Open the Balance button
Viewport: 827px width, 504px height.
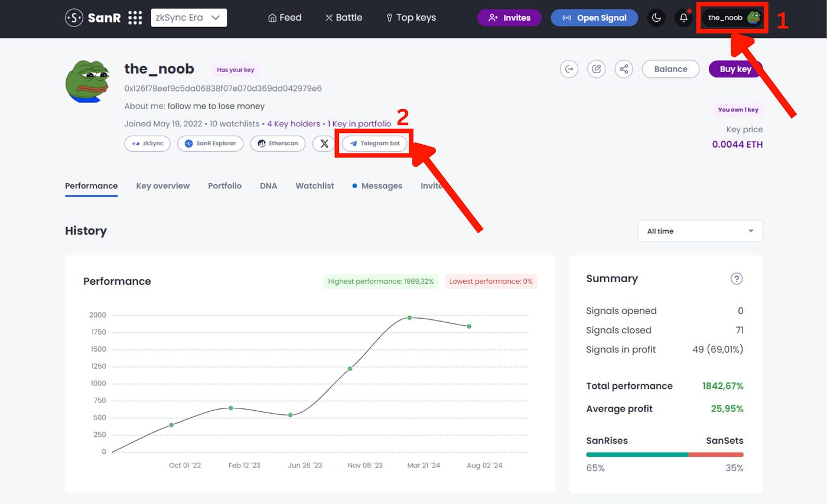[670, 69]
